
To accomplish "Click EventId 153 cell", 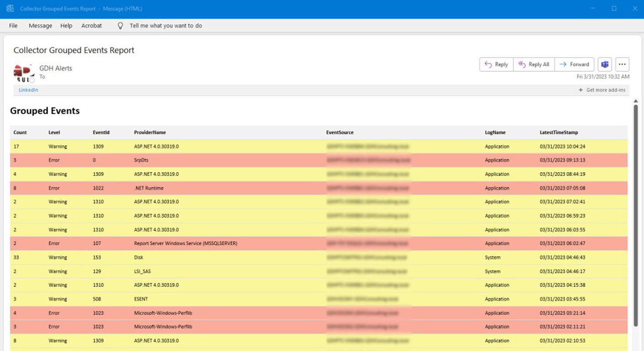I will pos(97,257).
